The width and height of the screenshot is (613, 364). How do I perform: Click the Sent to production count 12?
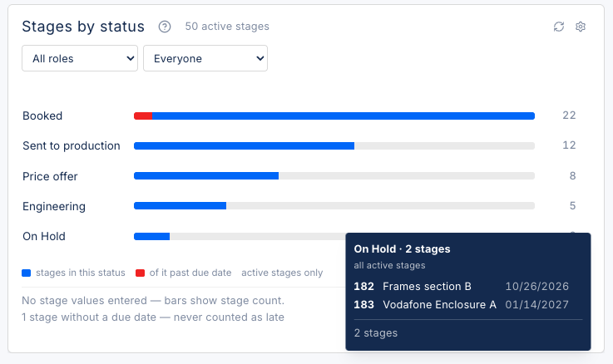(569, 145)
